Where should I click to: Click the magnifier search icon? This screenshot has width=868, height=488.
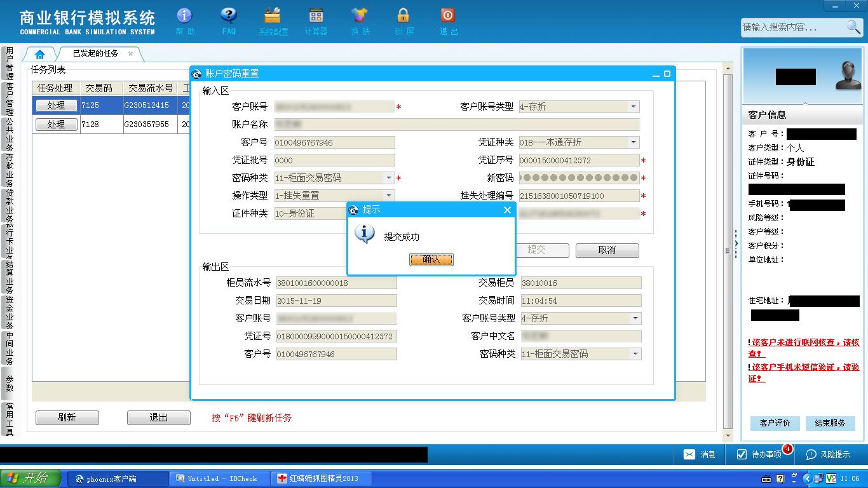(x=853, y=27)
